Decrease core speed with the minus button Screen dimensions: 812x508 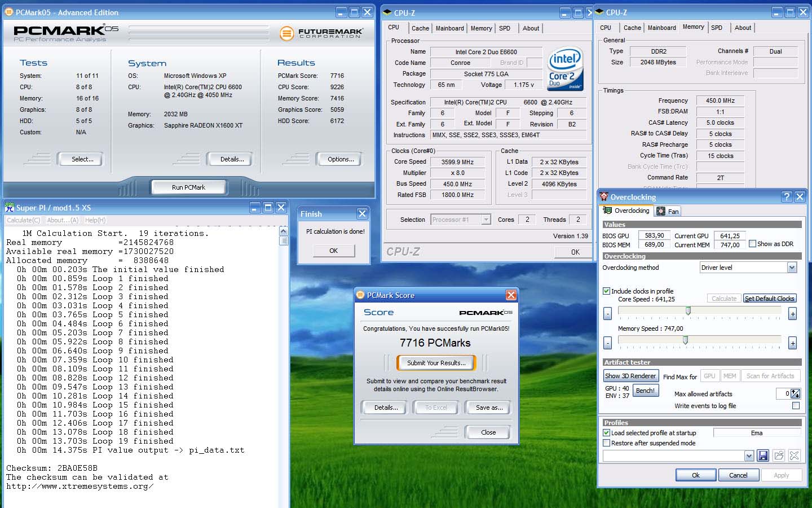click(607, 313)
